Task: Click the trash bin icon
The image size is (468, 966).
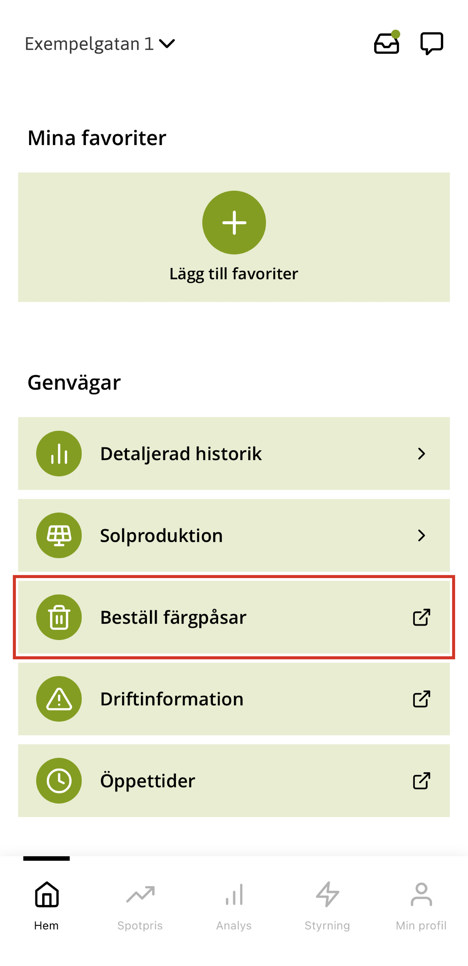Action: pyautogui.click(x=59, y=617)
